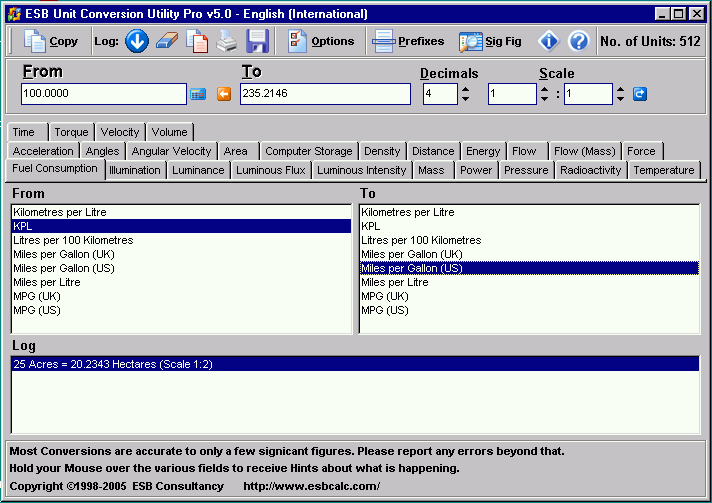This screenshot has height=503, width=712.
Task: Switch to the Torque tab
Action: click(x=71, y=132)
